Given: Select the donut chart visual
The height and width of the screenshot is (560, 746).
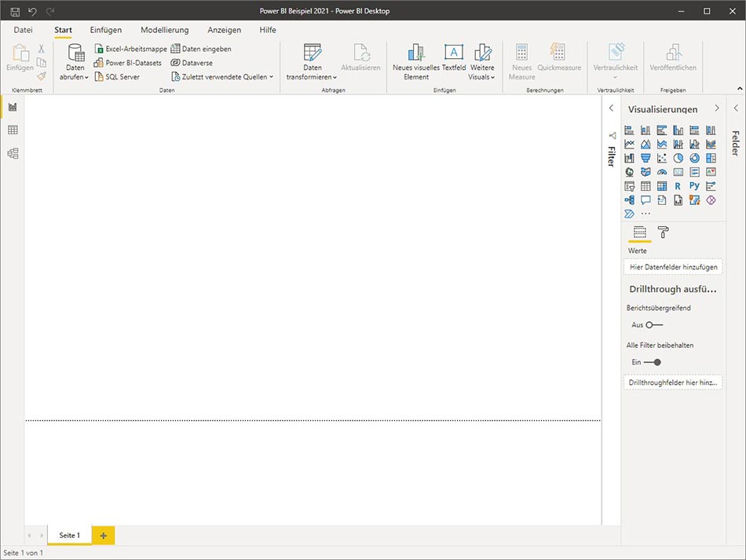Looking at the screenshot, I should 695,158.
